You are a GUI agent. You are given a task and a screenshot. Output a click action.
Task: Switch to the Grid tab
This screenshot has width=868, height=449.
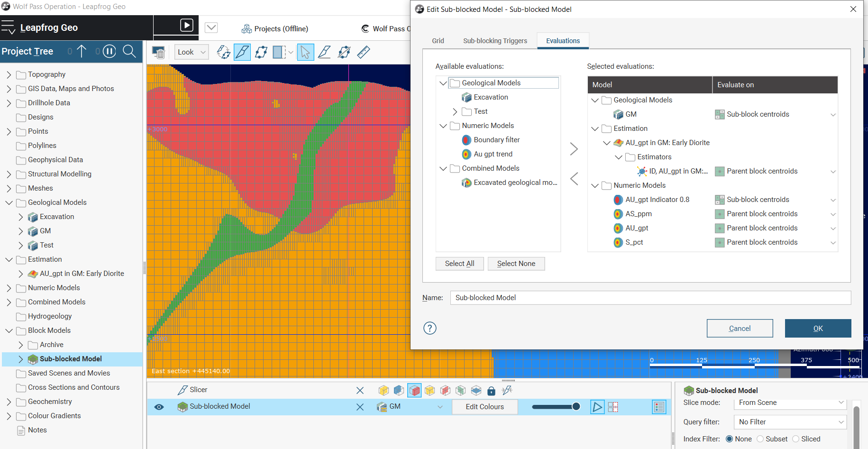coord(438,41)
